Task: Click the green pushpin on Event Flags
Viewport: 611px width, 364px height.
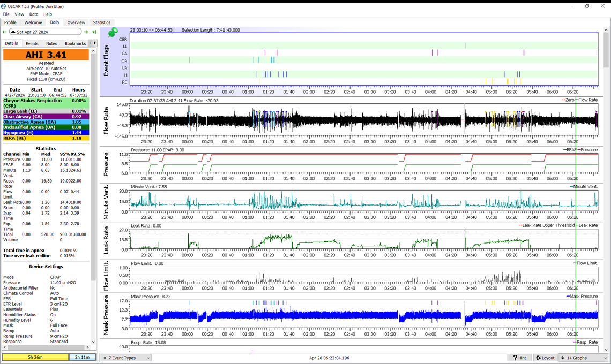Action: coord(113,33)
